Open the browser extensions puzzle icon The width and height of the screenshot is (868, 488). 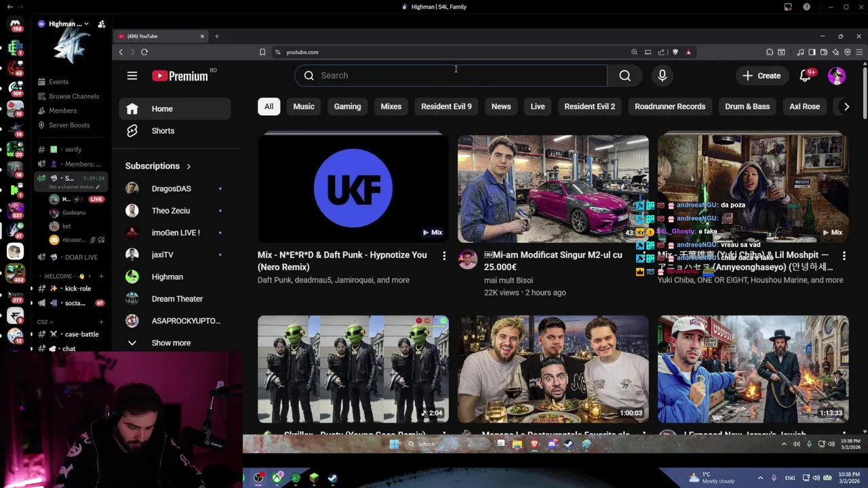(x=770, y=52)
